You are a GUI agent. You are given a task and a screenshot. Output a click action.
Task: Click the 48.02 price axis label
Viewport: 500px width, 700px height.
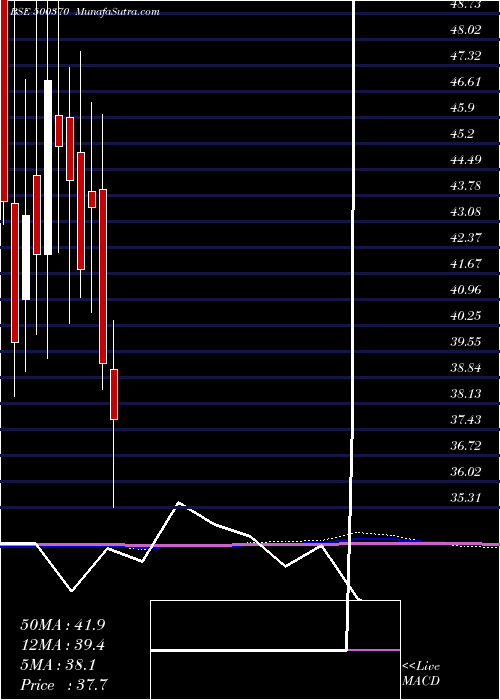click(x=466, y=30)
